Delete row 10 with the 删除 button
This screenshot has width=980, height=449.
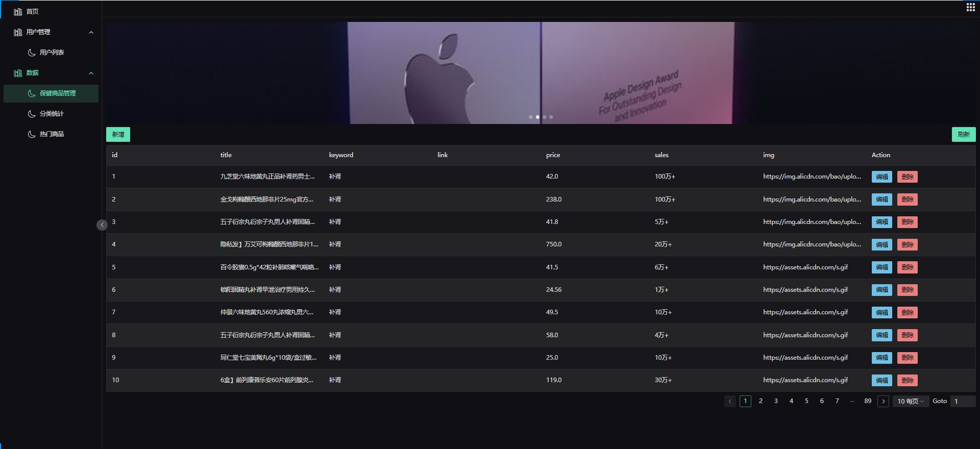coord(907,380)
